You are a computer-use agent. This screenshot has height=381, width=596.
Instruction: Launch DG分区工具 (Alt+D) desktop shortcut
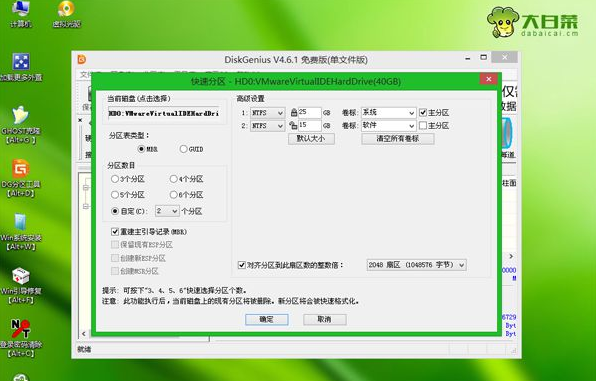[21, 178]
